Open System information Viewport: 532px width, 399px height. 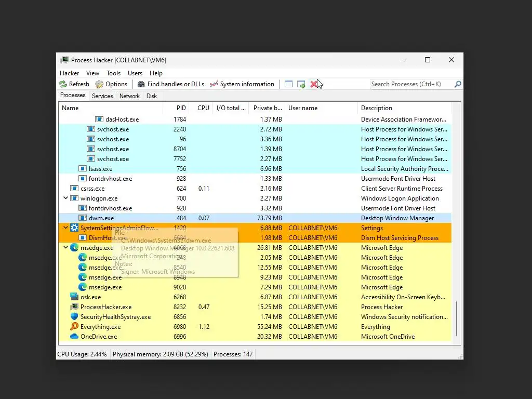[x=242, y=84]
